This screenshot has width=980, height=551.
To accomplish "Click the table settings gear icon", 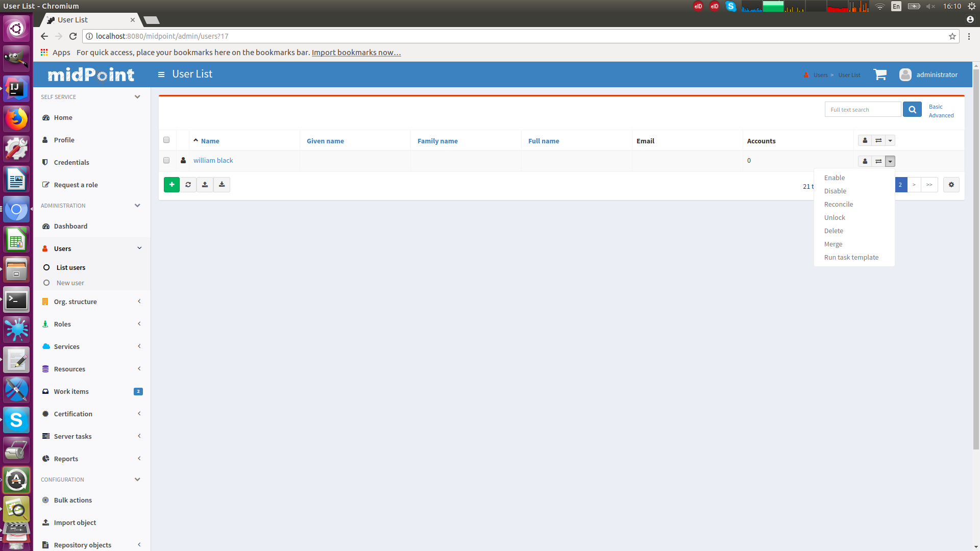I will point(951,185).
